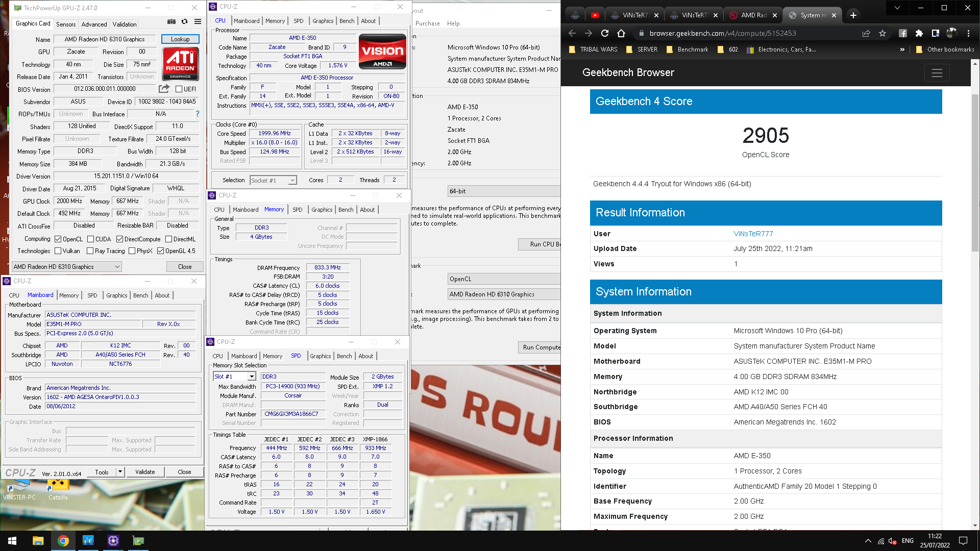Open the ViNsTeR777 user link
This screenshot has width=980, height=551.
753,234
